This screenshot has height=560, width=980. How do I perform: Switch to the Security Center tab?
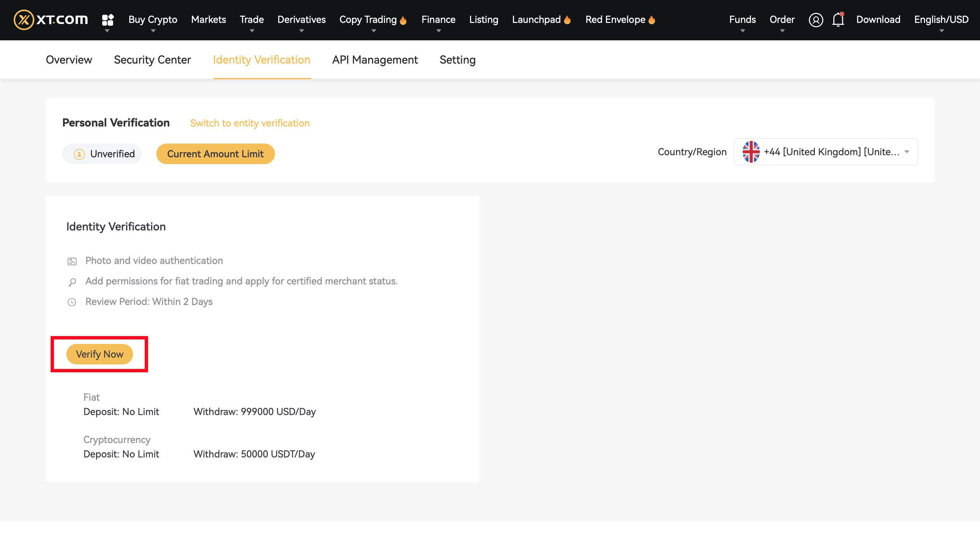[x=152, y=59]
